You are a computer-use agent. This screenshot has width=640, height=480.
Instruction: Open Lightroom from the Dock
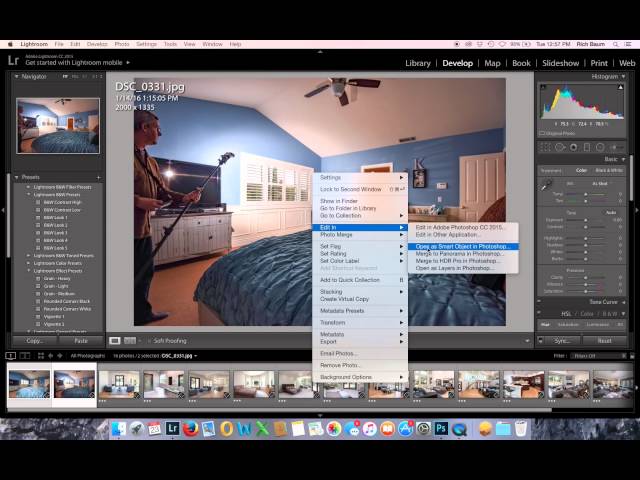[x=172, y=429]
